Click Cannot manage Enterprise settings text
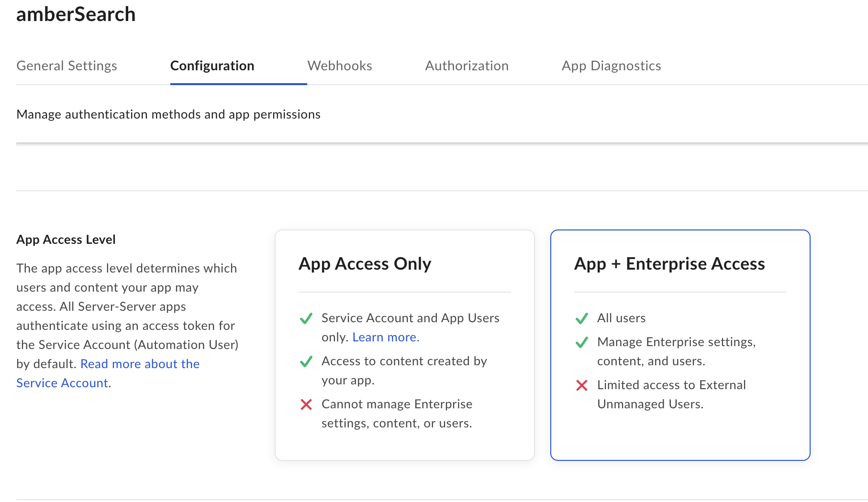The width and height of the screenshot is (868, 502). pyautogui.click(x=397, y=414)
